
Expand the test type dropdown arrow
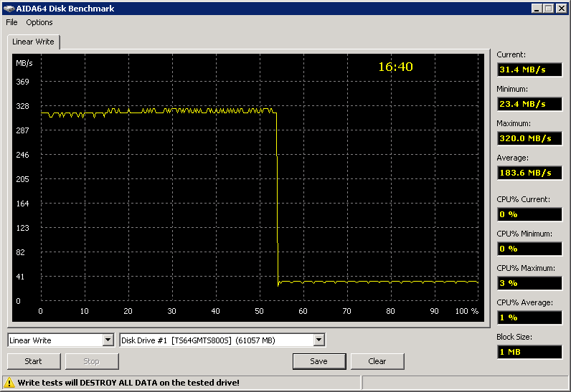click(108, 340)
